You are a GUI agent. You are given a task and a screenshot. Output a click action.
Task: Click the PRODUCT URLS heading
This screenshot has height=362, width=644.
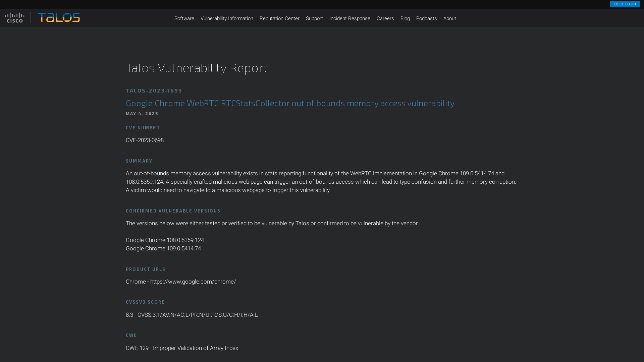click(146, 269)
